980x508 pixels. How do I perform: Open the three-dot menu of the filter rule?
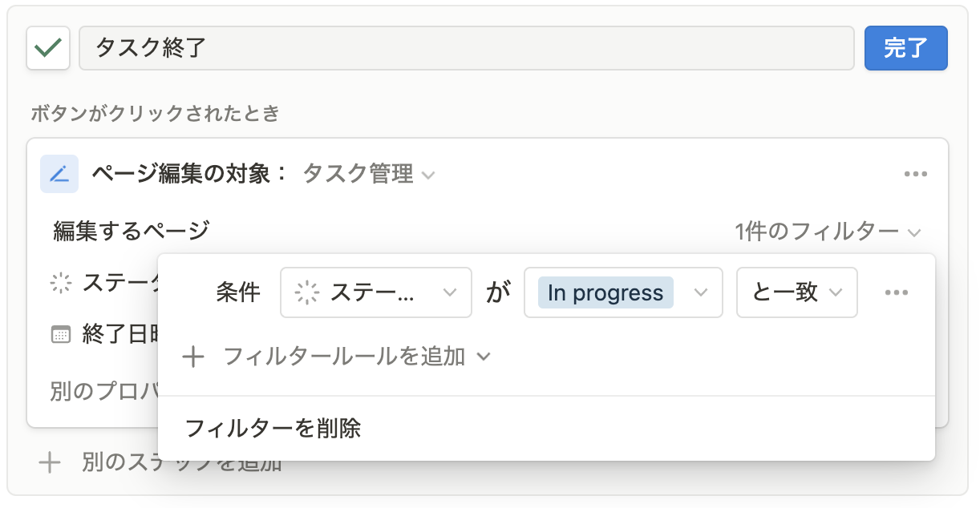[896, 292]
